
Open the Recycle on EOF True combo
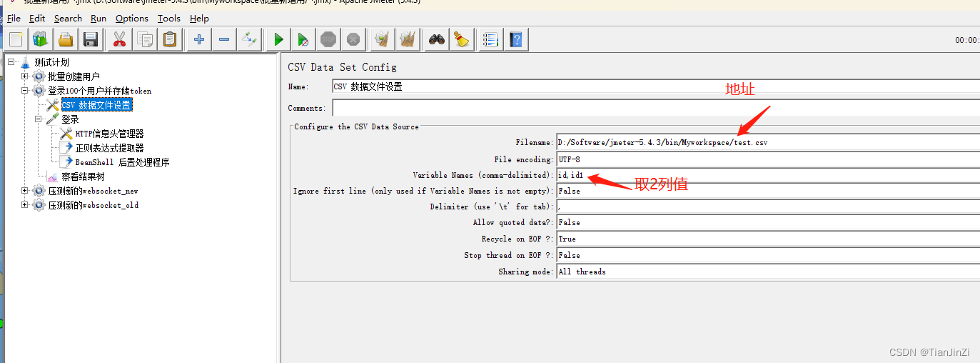pos(768,239)
